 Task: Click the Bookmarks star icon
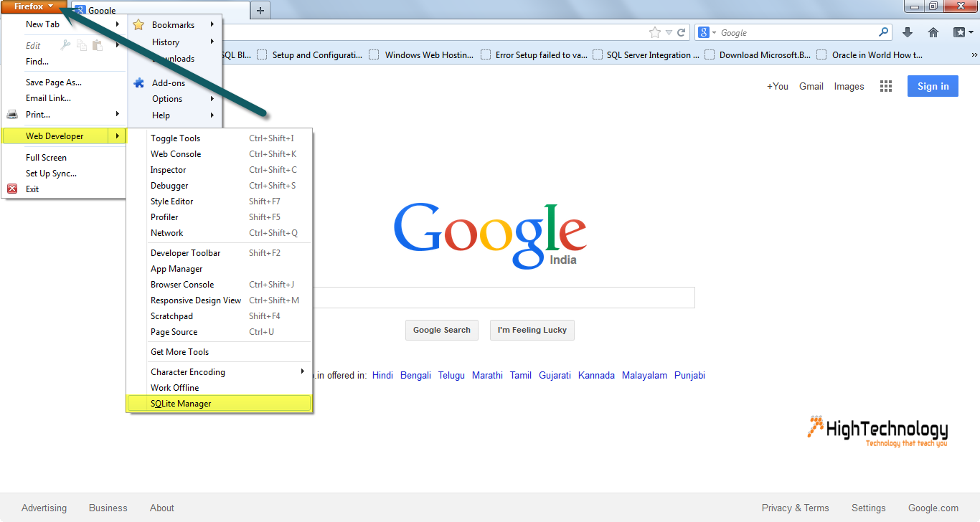tap(138, 25)
